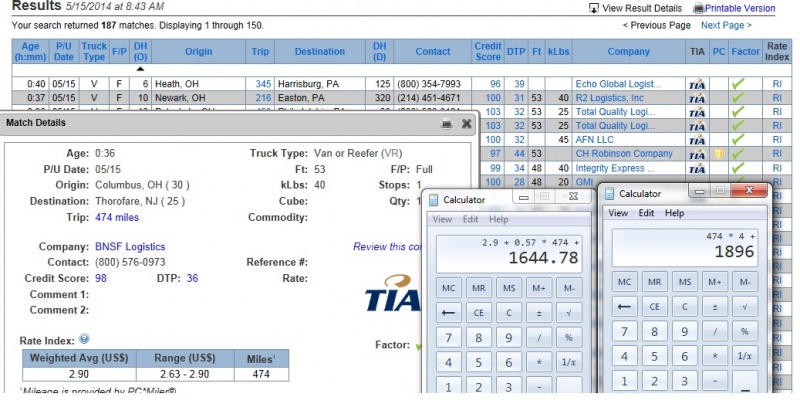Image resolution: width=800 pixels, height=407 pixels.
Task: Click 1/x in the left Calculator
Action: [x=569, y=362]
